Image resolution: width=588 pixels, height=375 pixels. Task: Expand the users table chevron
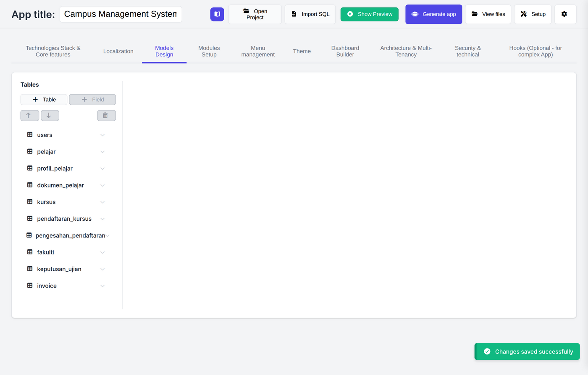[102, 135]
